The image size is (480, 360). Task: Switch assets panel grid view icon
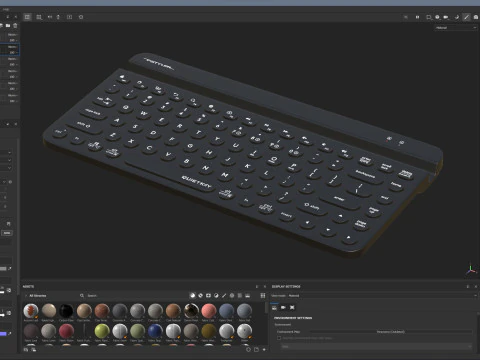(263, 296)
